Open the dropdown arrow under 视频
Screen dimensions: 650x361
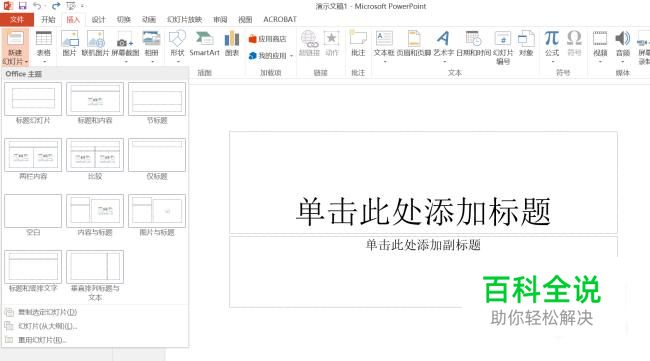[600, 62]
